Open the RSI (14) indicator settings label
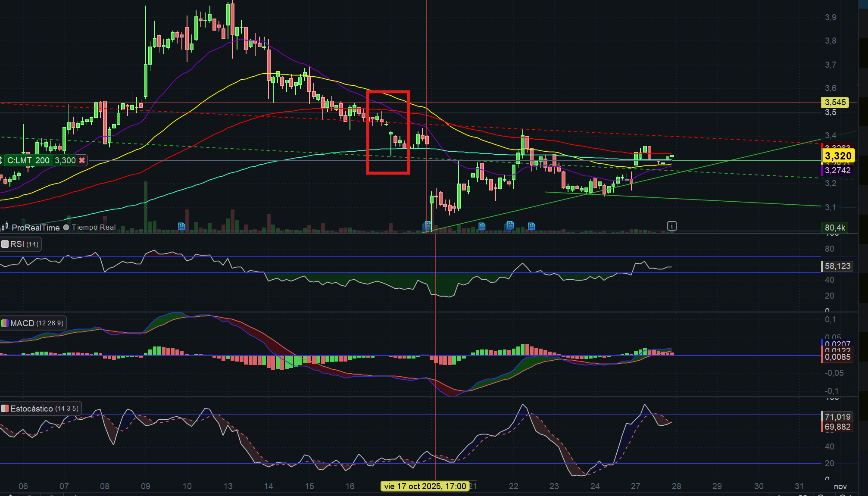 25,244
